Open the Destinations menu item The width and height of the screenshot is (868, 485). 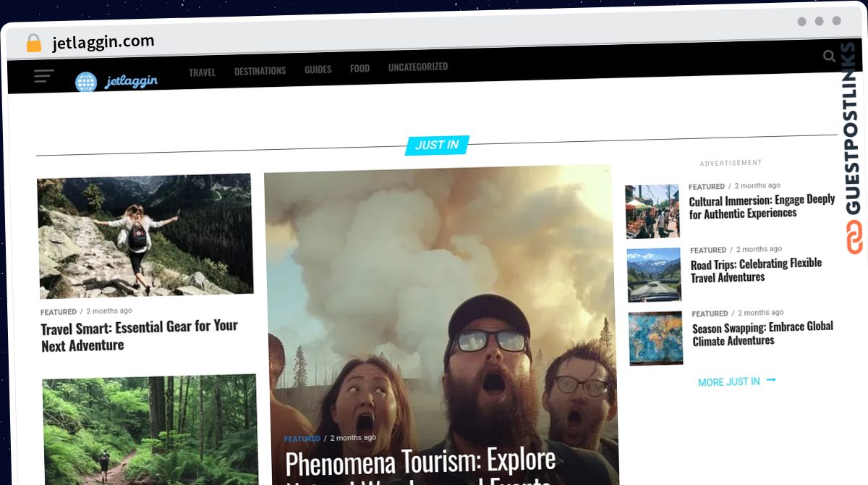pyautogui.click(x=260, y=71)
